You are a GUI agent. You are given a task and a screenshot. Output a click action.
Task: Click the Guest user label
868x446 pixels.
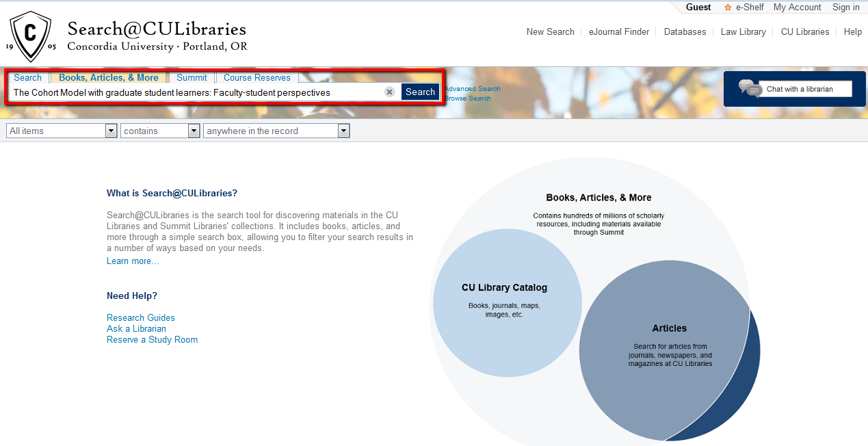[698, 8]
